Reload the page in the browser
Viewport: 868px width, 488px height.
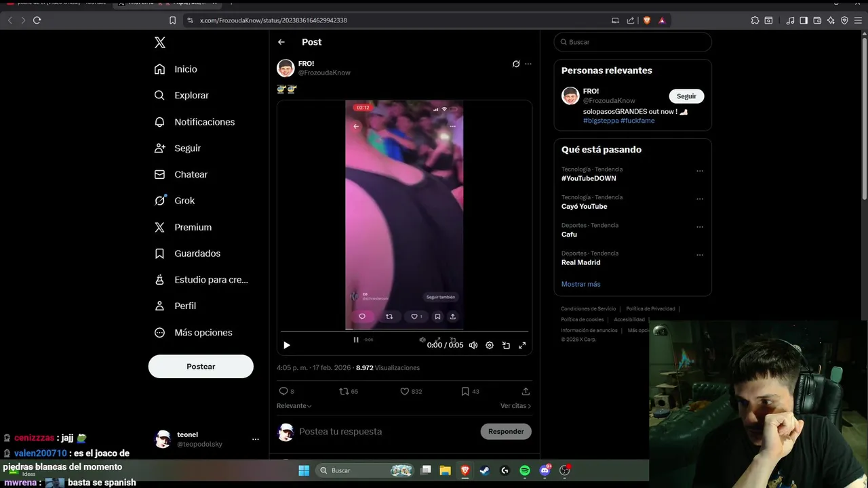coord(37,20)
